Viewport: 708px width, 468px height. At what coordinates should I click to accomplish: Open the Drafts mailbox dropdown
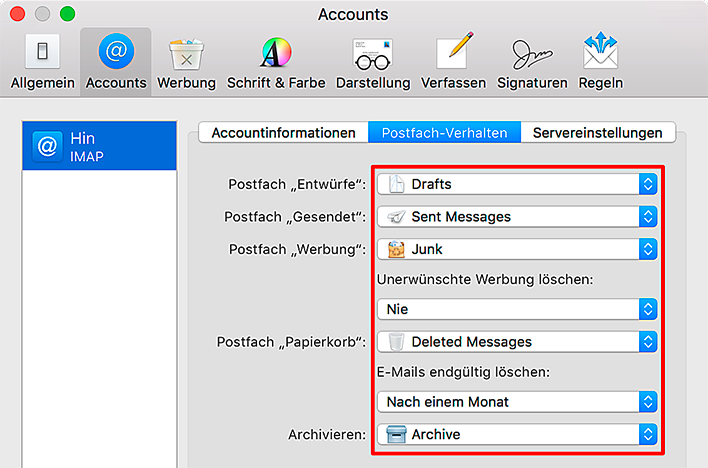point(517,184)
